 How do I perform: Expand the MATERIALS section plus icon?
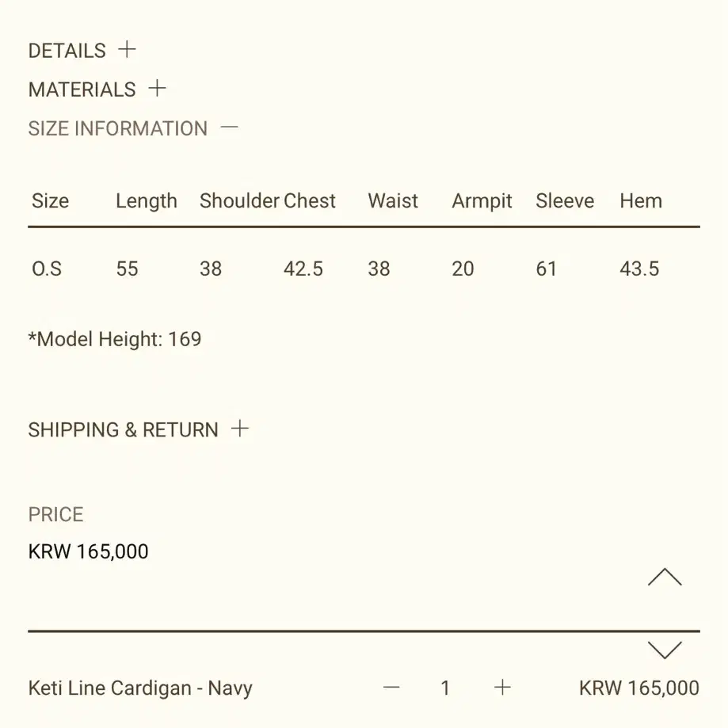click(157, 88)
